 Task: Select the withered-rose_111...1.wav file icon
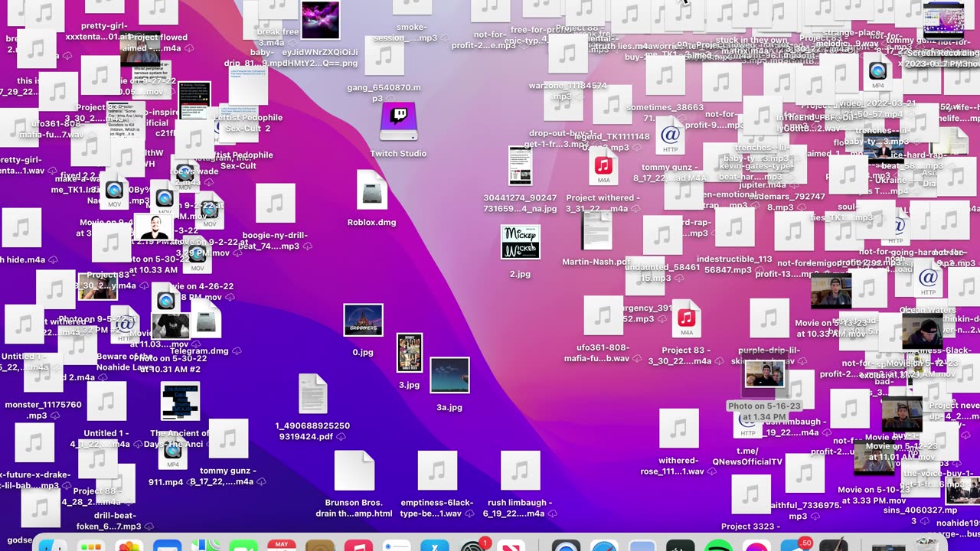click(x=678, y=429)
